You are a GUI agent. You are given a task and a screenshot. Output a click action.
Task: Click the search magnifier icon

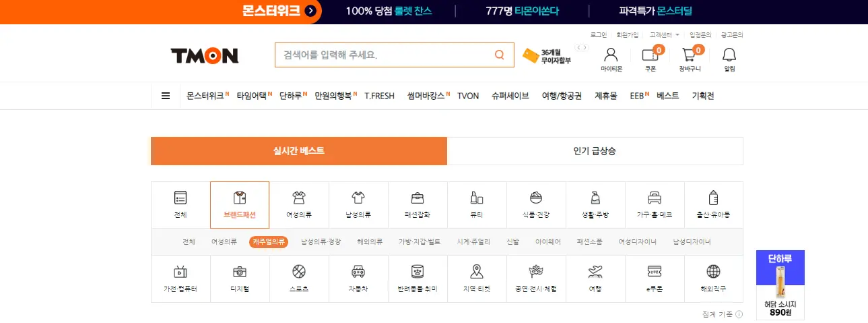500,55
